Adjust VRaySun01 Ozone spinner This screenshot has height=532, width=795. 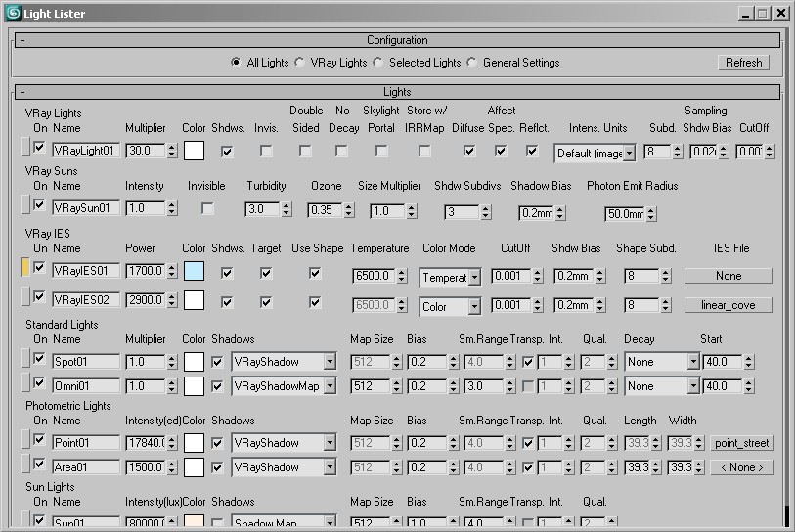coord(348,210)
